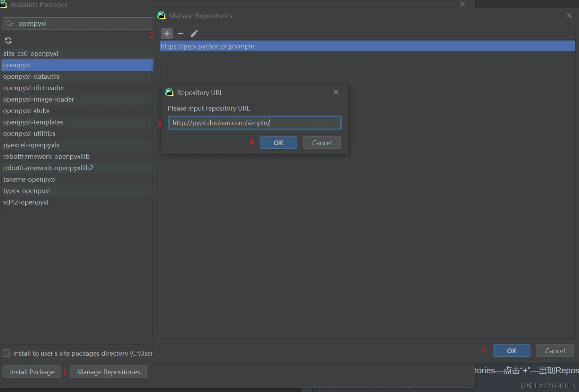Select vd42-openpyxl package
The image size is (579, 392).
pyautogui.click(x=77, y=202)
